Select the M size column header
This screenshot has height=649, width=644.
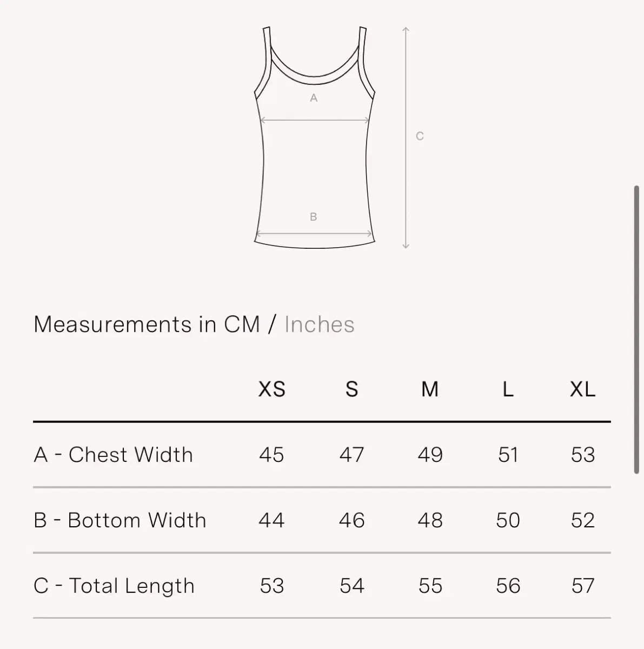click(x=430, y=389)
